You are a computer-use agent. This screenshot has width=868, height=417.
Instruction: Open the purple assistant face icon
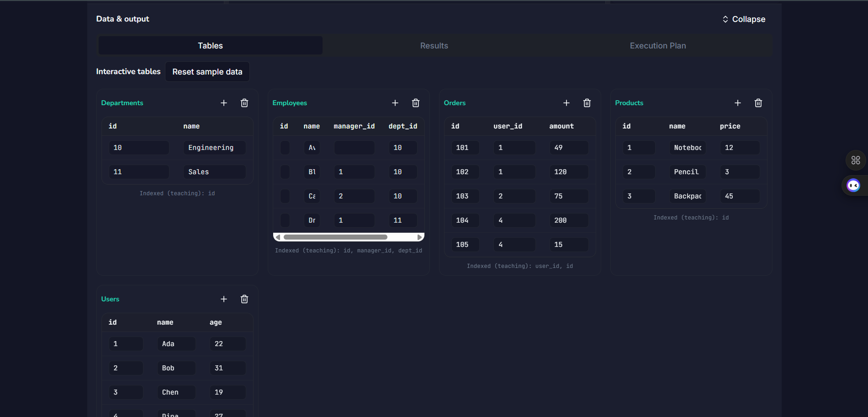tap(853, 185)
